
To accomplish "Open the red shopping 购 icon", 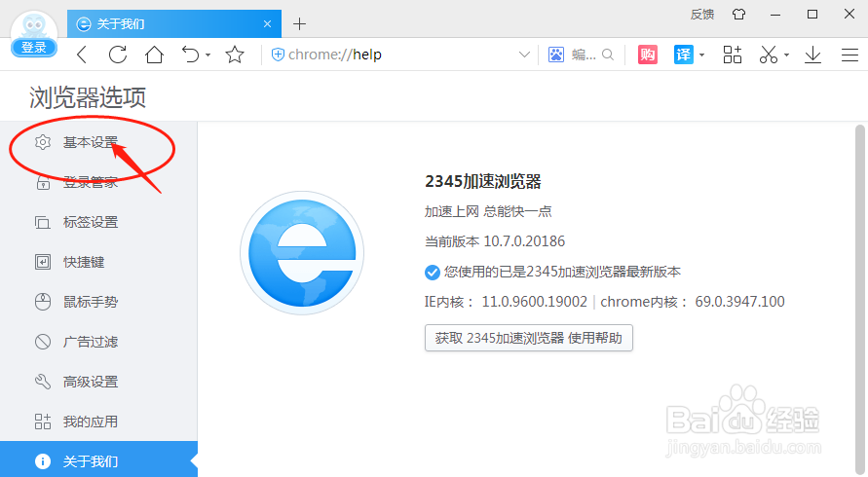I will (647, 55).
